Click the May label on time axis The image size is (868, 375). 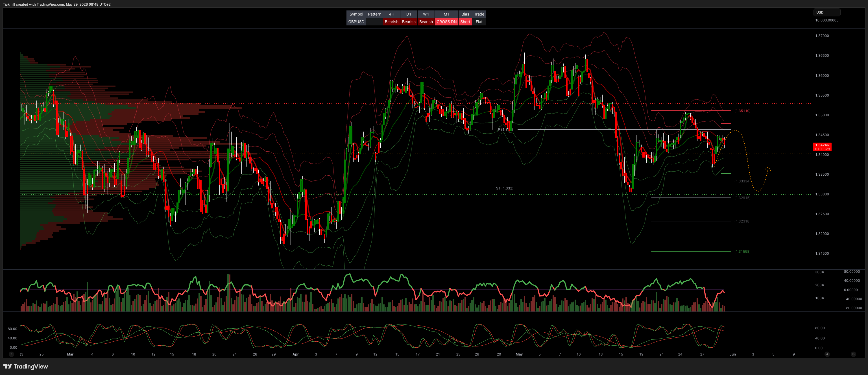(x=519, y=354)
